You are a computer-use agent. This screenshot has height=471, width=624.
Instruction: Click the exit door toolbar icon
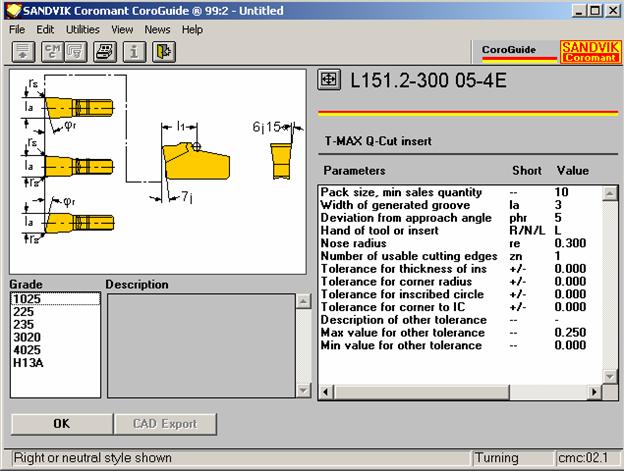coord(164,52)
